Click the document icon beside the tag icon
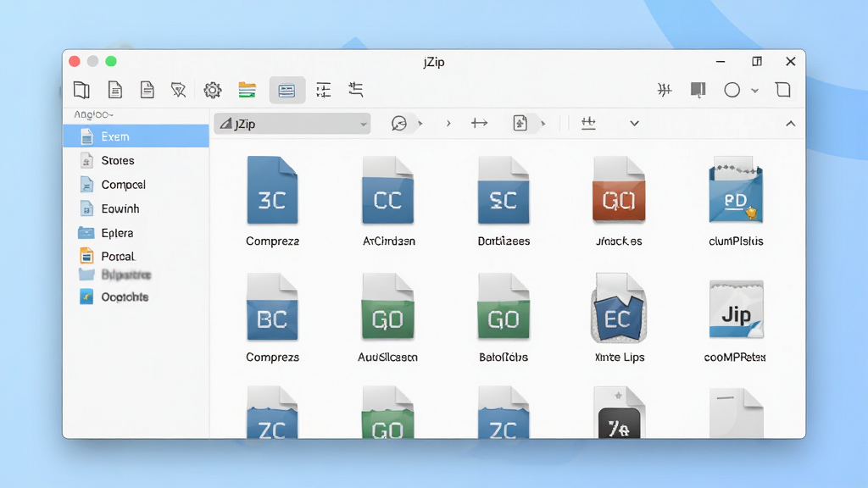Viewport: 868px width, 488px height. [147, 90]
